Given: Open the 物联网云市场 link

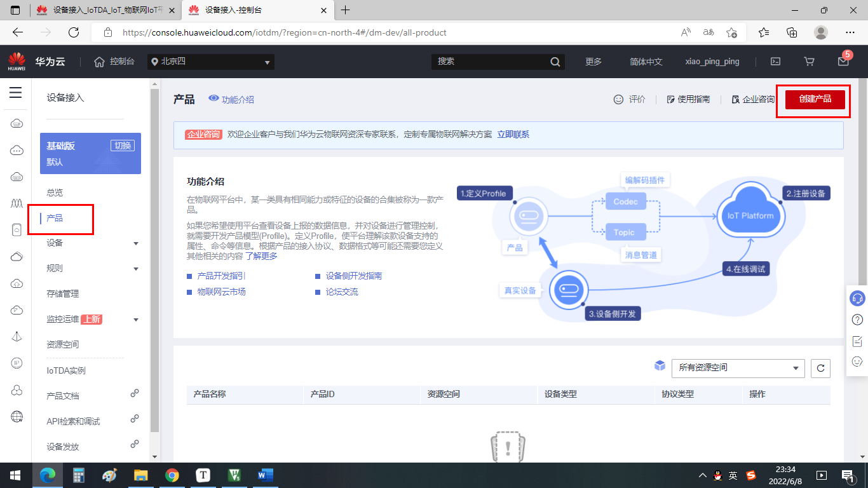Looking at the screenshot, I should tap(221, 292).
